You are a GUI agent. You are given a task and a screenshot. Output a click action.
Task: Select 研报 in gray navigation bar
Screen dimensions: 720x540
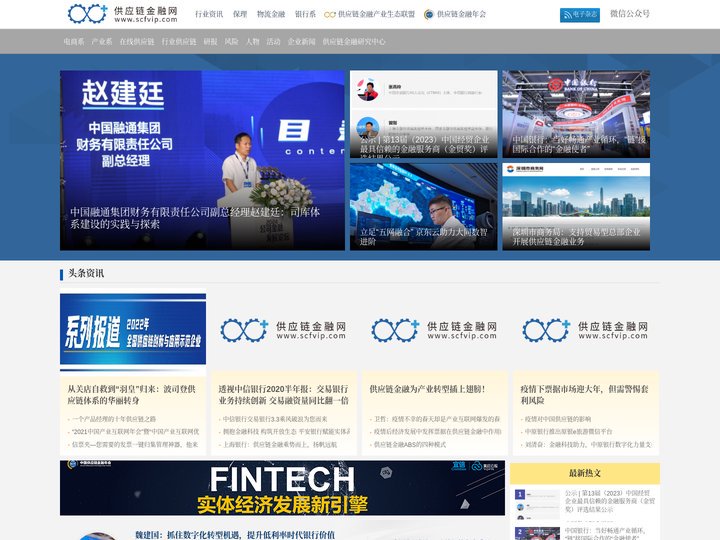pyautogui.click(x=210, y=41)
